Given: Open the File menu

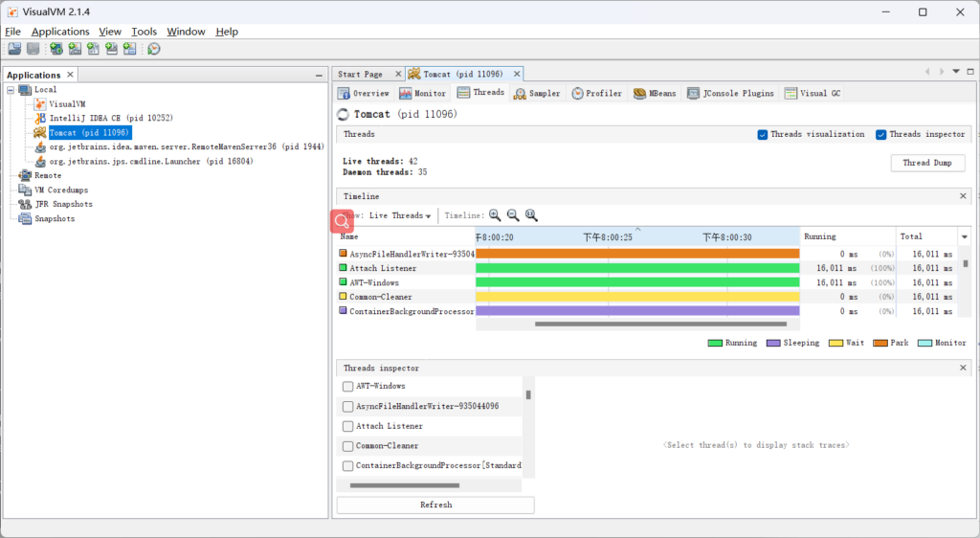Looking at the screenshot, I should pos(12,32).
